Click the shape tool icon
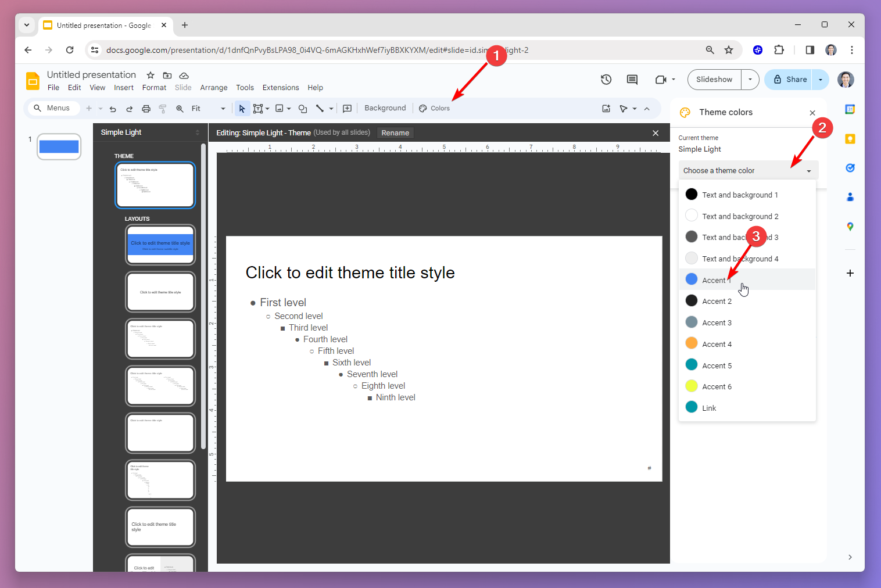 [x=303, y=109]
